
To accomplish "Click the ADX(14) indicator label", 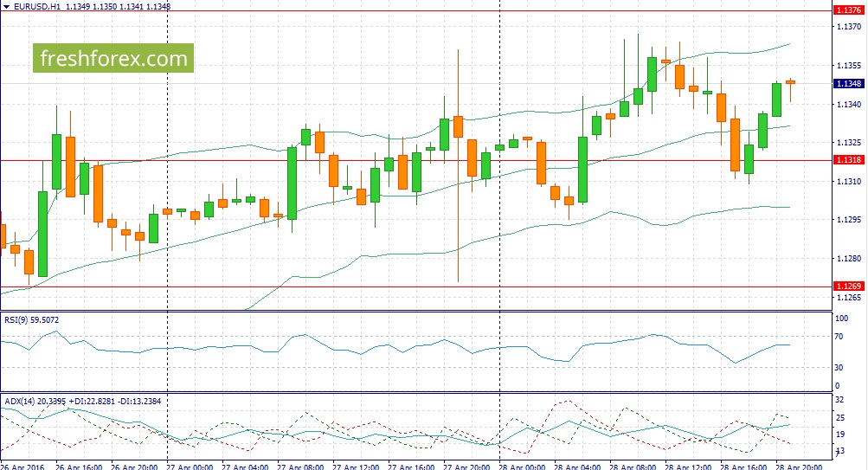I will (x=19, y=401).
